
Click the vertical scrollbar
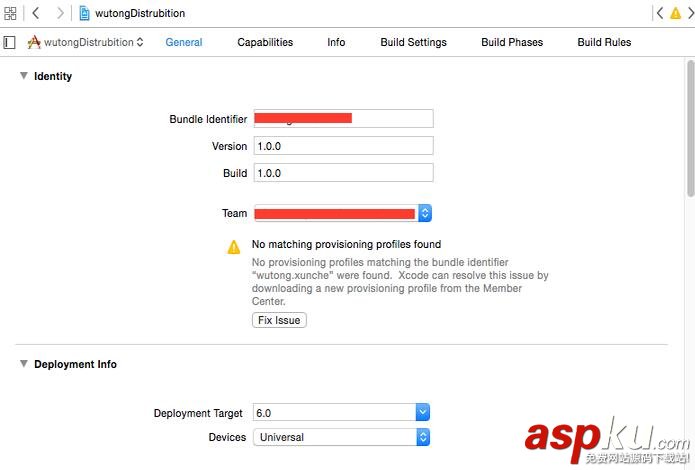691,129
